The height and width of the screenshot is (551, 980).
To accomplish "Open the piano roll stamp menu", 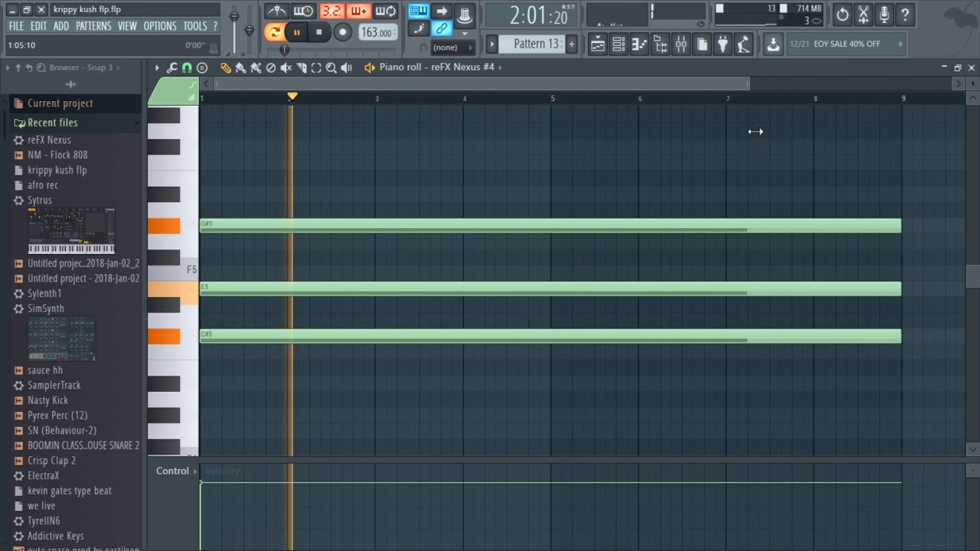I will pos(202,67).
